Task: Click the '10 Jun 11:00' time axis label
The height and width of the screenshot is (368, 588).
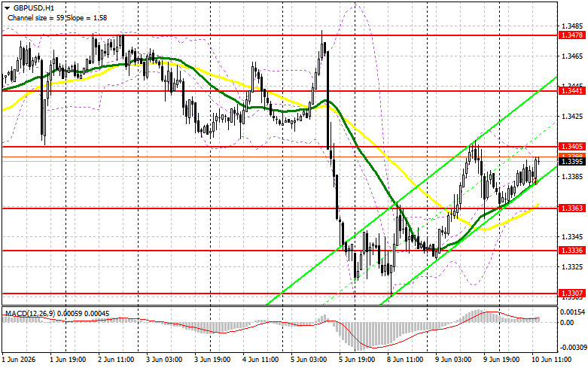Action: tap(552, 360)
